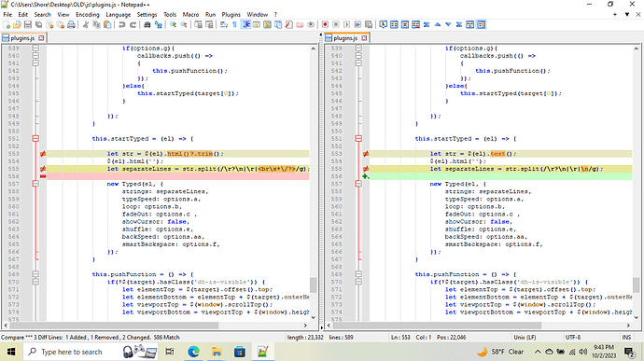This screenshot has width=644, height=361.
Task: Click line 553 in left pane
Action: tap(178, 154)
